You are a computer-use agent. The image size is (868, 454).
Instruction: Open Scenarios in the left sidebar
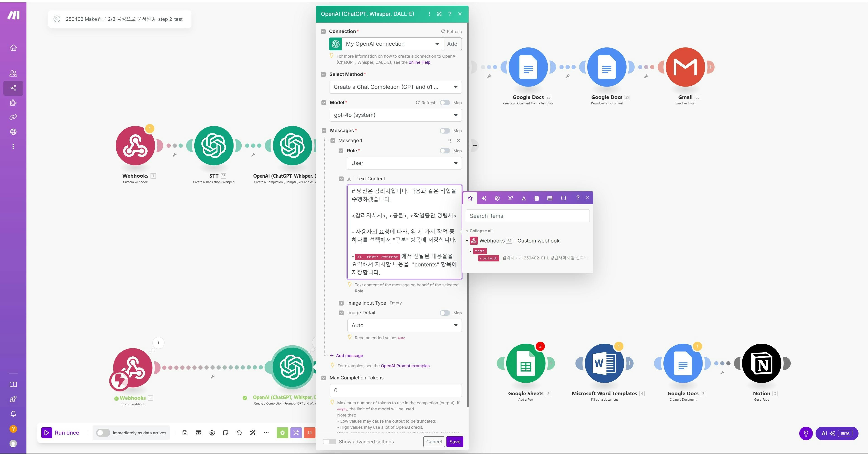[13, 88]
